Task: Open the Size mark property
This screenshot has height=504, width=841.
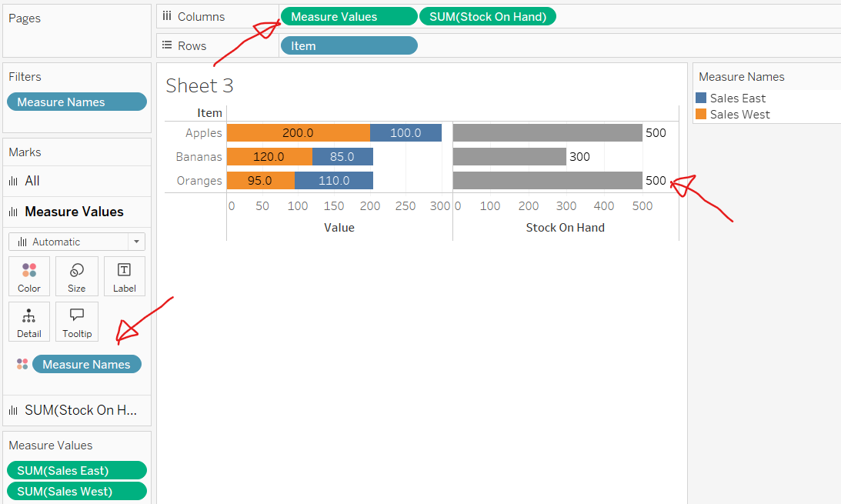Action: coord(77,276)
